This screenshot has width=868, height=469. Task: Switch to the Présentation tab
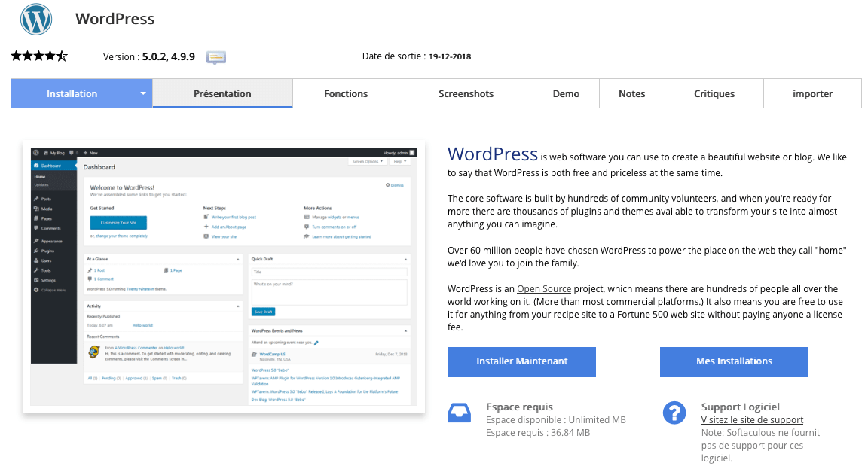(222, 93)
